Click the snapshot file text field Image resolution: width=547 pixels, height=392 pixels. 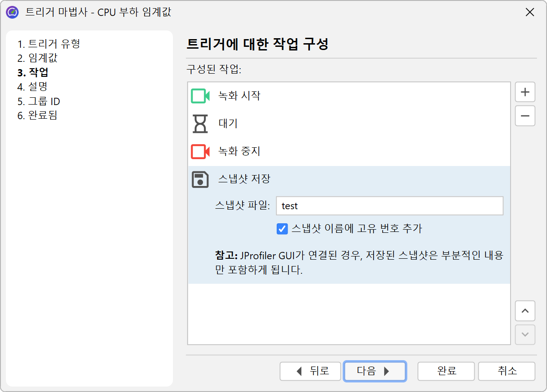pyautogui.click(x=390, y=206)
